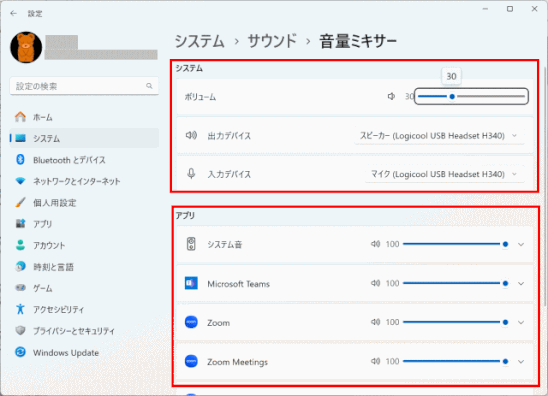Mute Zoom via its speaker icon

(x=376, y=322)
